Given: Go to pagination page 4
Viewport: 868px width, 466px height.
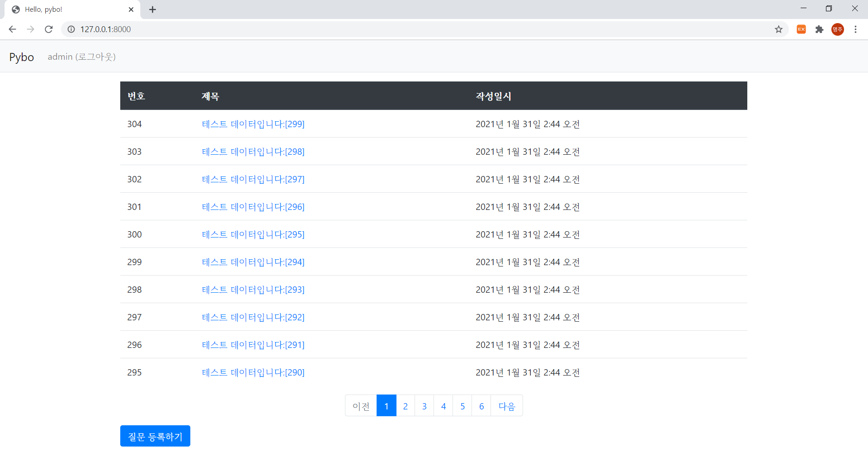Looking at the screenshot, I should 443,405.
